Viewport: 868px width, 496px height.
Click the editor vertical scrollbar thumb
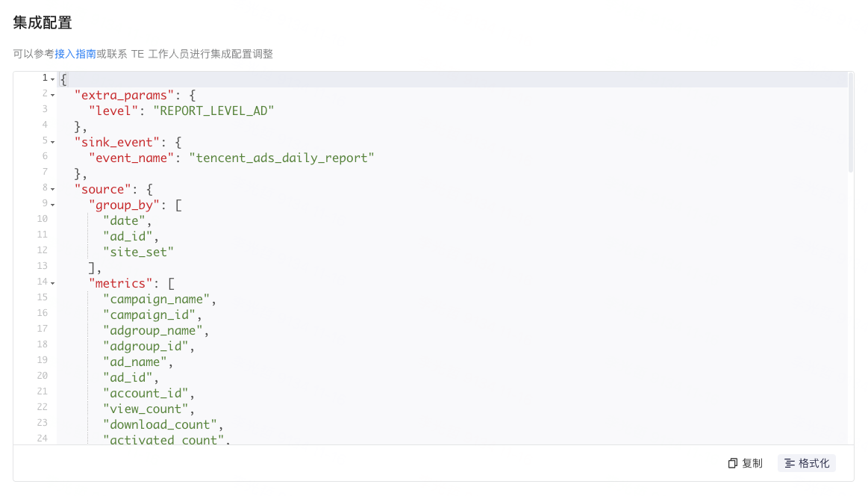pos(851,123)
